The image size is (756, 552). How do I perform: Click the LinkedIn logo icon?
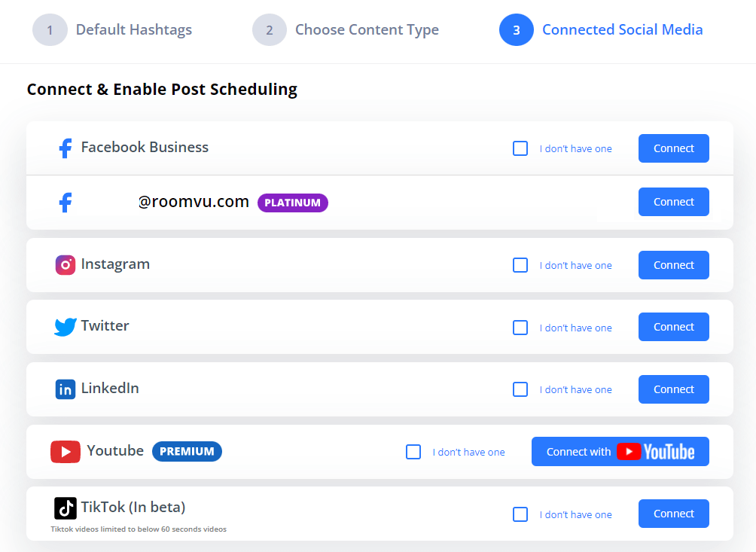[x=66, y=389]
